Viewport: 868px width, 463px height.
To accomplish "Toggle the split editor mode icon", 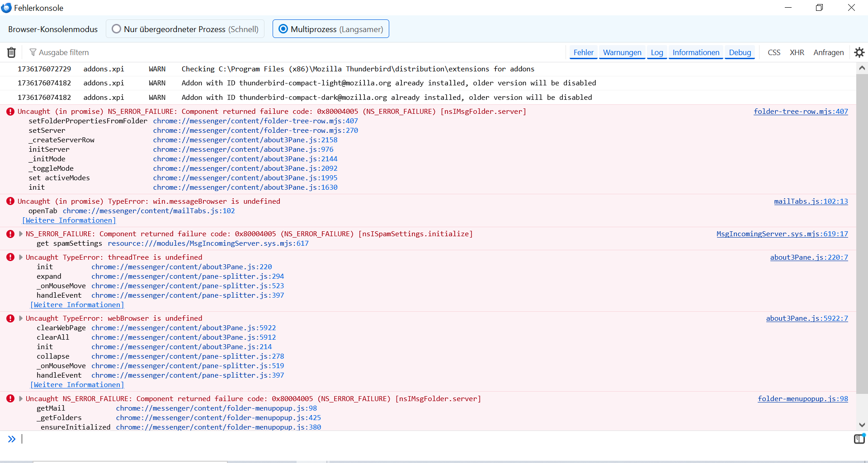I will tap(859, 439).
